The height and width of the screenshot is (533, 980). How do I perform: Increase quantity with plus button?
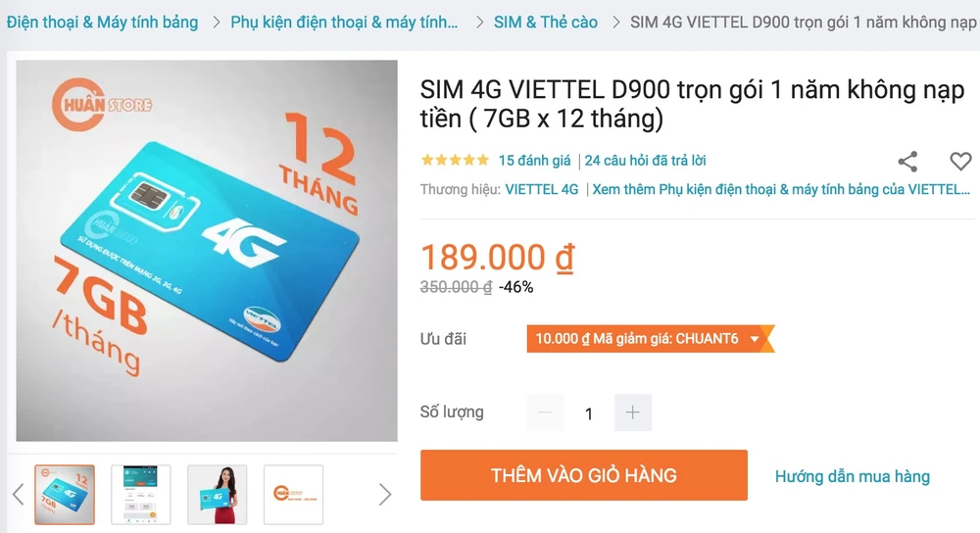(x=632, y=412)
